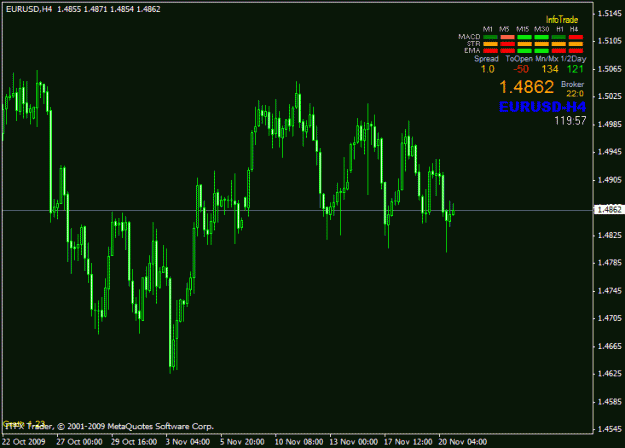Image resolution: width=625 pixels, height=448 pixels.
Task: Click the H4 timeframe column label
Action: pyautogui.click(x=574, y=29)
